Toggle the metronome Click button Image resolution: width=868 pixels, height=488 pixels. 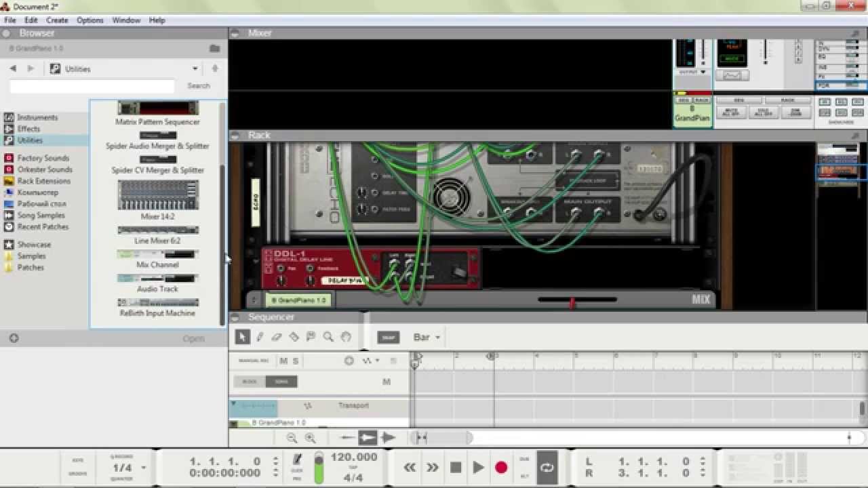297,461
